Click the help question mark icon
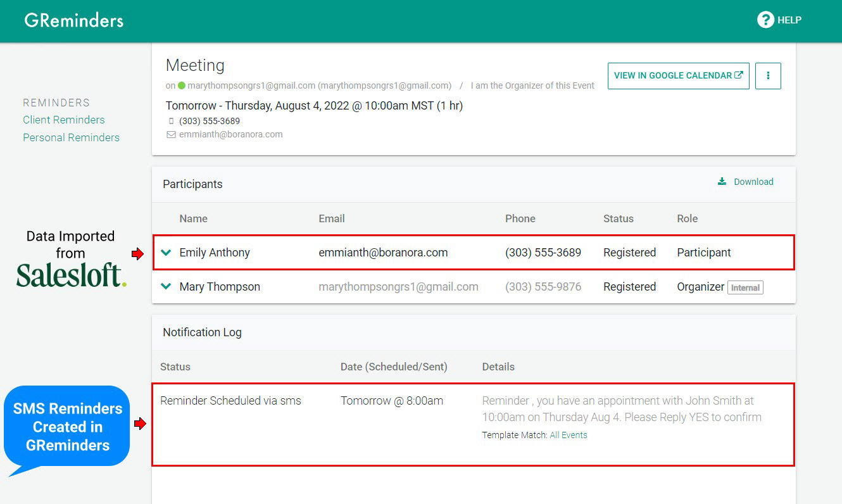This screenshot has width=842, height=504. pos(765,20)
